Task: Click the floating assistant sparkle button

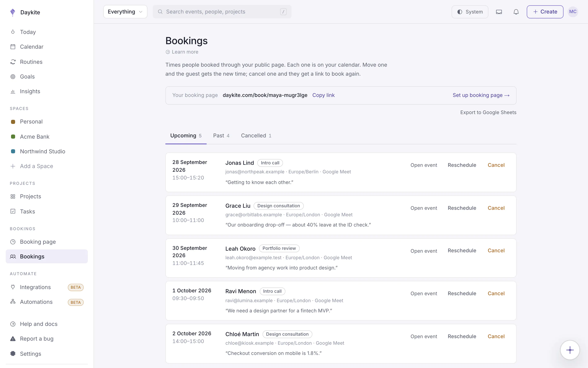Action: 570,350
